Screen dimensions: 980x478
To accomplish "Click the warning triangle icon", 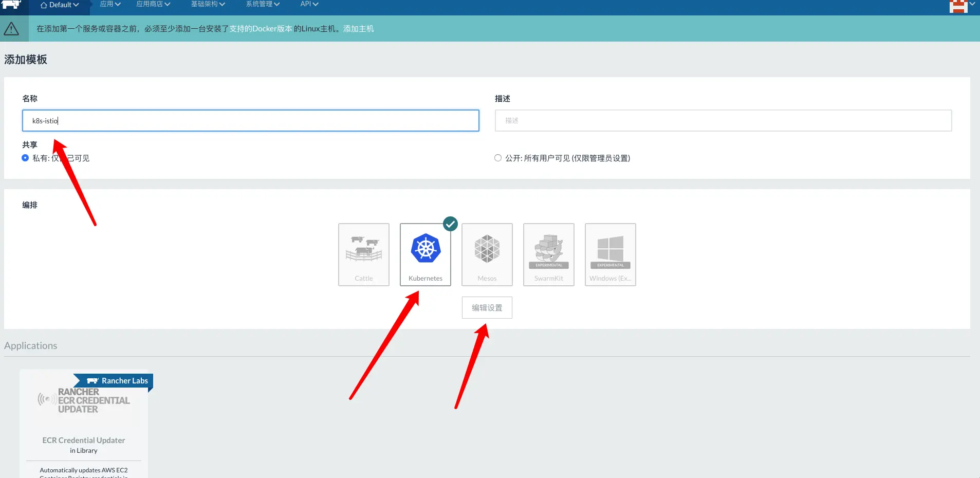I will 11,29.
